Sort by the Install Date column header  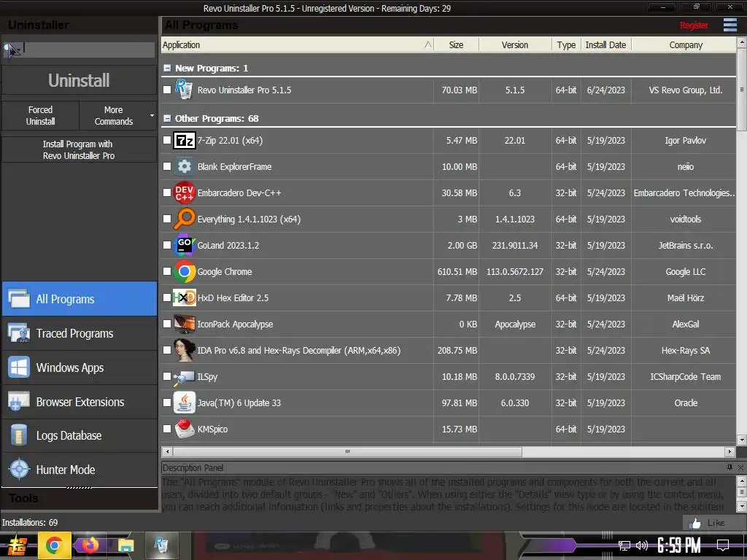[606, 44]
